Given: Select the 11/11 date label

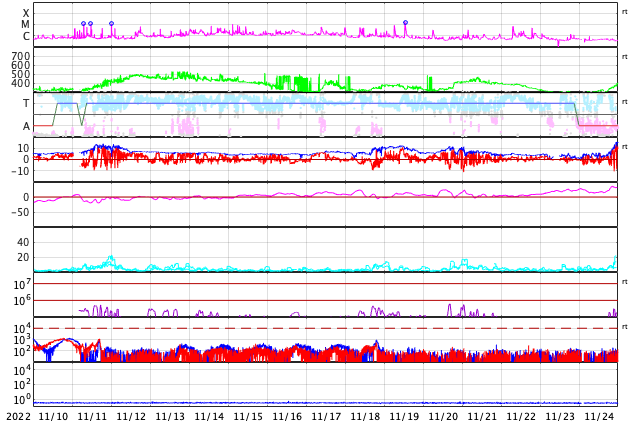Looking at the screenshot, I should 92,416.
